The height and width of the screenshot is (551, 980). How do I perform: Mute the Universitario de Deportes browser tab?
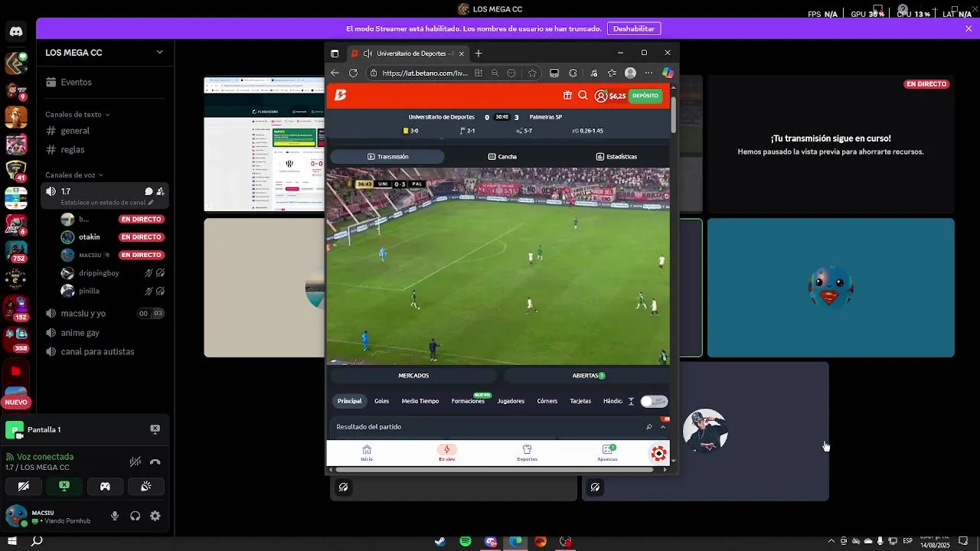(x=367, y=54)
